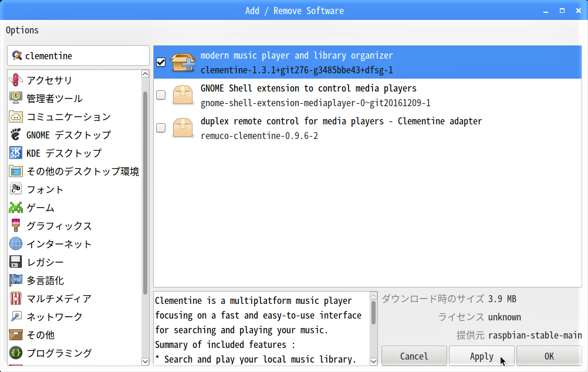
Task: Click the Apply button
Action: (482, 356)
